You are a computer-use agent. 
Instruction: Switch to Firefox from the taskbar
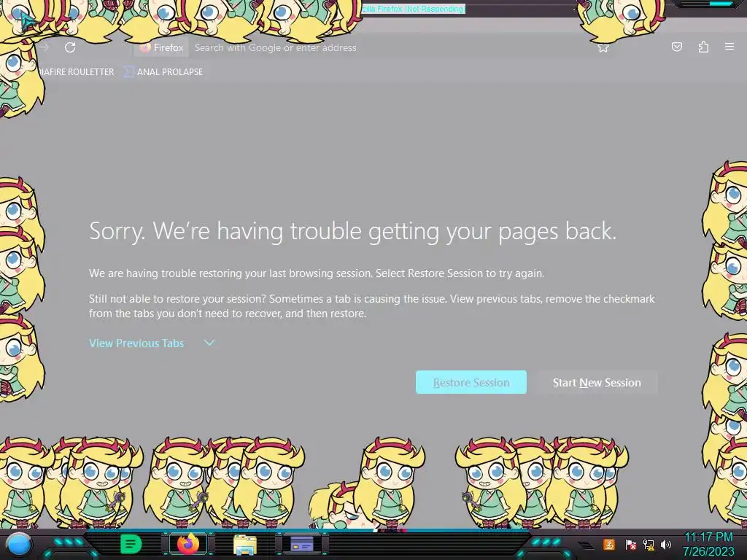coord(187,544)
